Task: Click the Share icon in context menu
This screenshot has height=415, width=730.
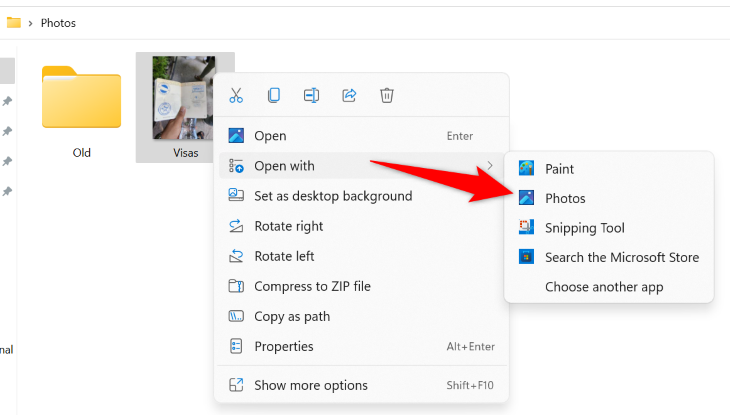Action: coord(349,96)
